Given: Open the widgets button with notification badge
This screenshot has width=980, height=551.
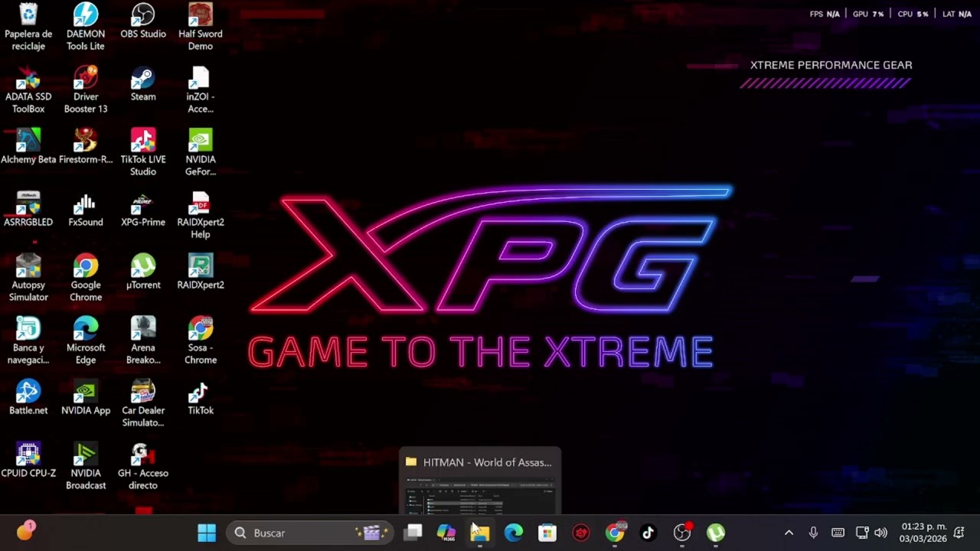Looking at the screenshot, I should click(25, 530).
